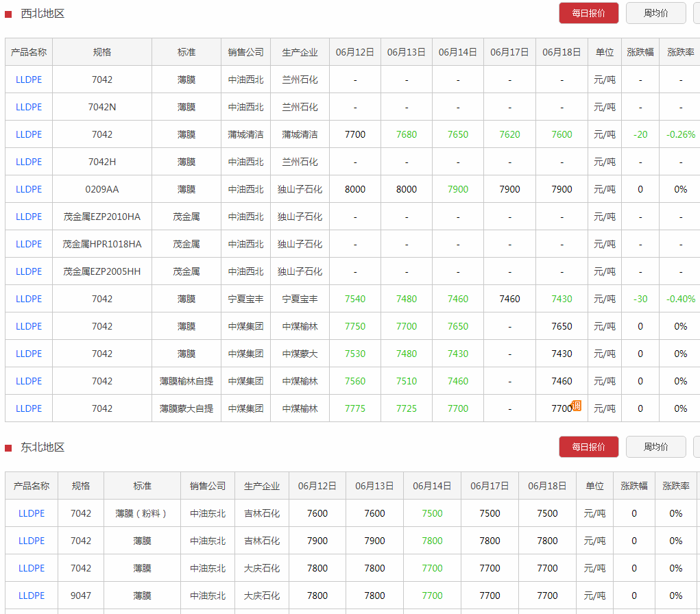Open LLDPE link in the 7042H row
Screen dimensions: 700x614
coord(29,162)
